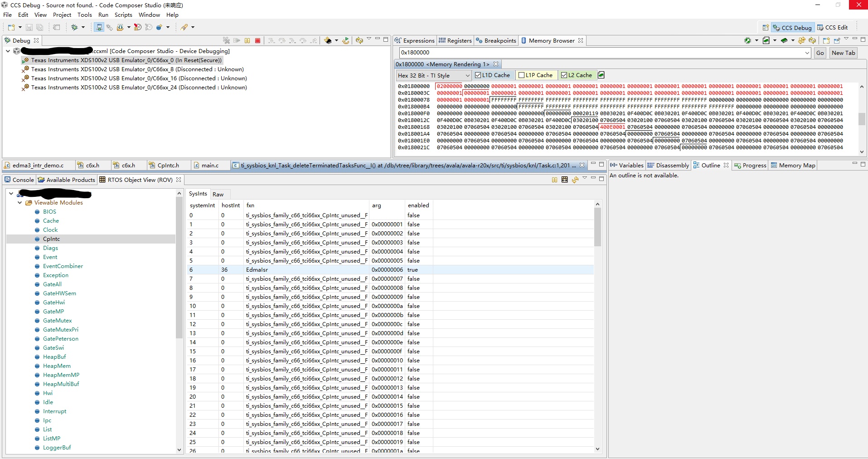This screenshot has height=459, width=868.
Task: Click the small memory icon beside L2 Cache
Action: [601, 75]
